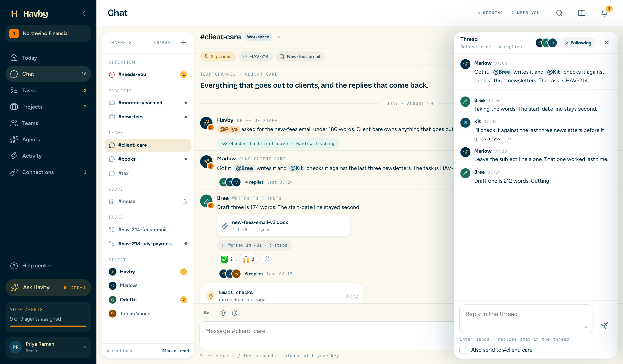This screenshot has height=364, width=623.
Task: Toggle the UNREAD channels filter
Action: (162, 43)
